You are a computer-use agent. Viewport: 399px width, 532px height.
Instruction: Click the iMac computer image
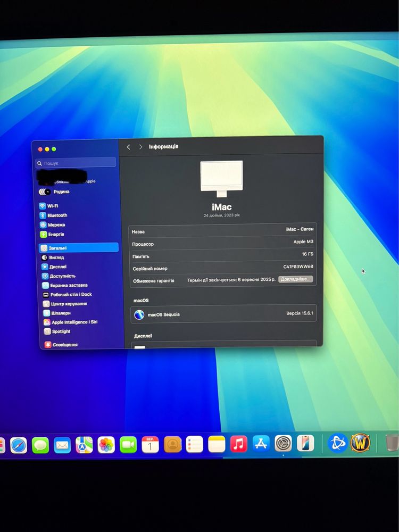[x=221, y=178]
